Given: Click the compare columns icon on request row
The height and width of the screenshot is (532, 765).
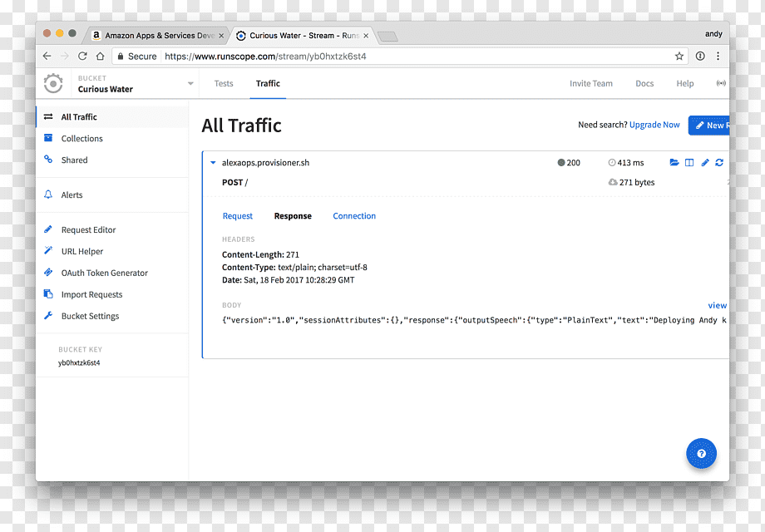Looking at the screenshot, I should tap(689, 162).
